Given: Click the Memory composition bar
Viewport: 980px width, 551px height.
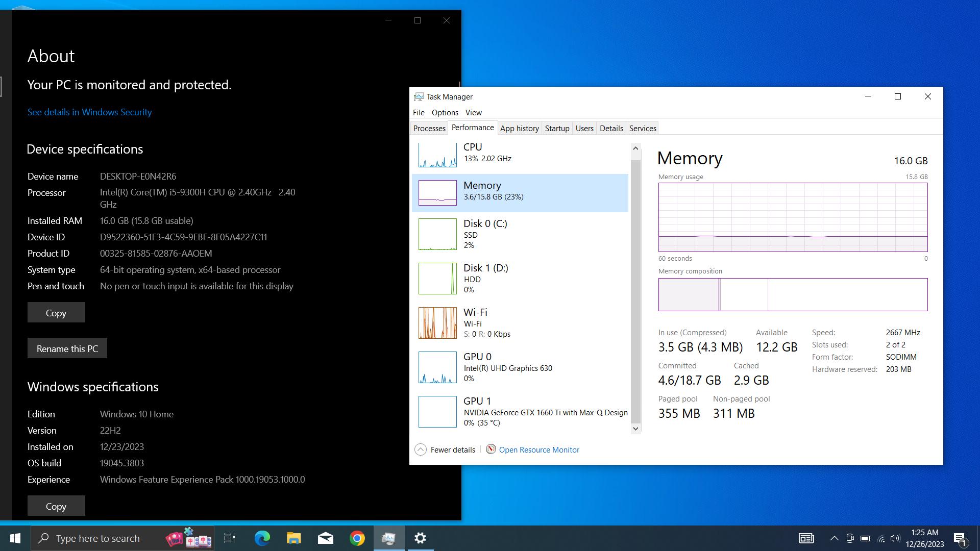Looking at the screenshot, I should coord(793,294).
